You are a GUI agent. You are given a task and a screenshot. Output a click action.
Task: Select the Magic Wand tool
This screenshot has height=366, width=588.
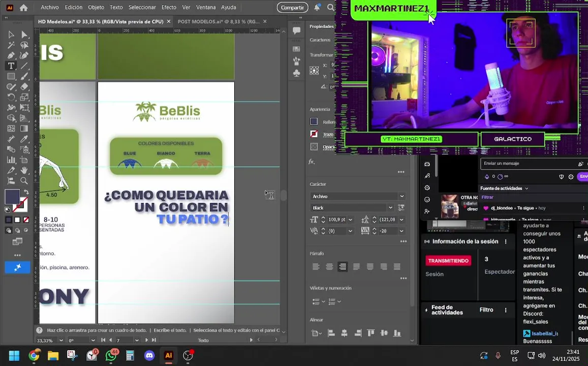click(x=11, y=45)
